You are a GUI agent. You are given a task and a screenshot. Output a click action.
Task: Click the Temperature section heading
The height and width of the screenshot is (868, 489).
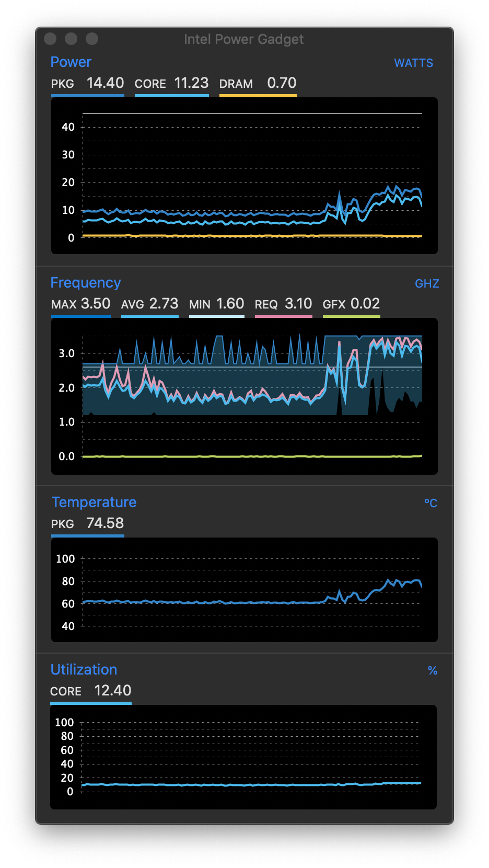click(94, 502)
